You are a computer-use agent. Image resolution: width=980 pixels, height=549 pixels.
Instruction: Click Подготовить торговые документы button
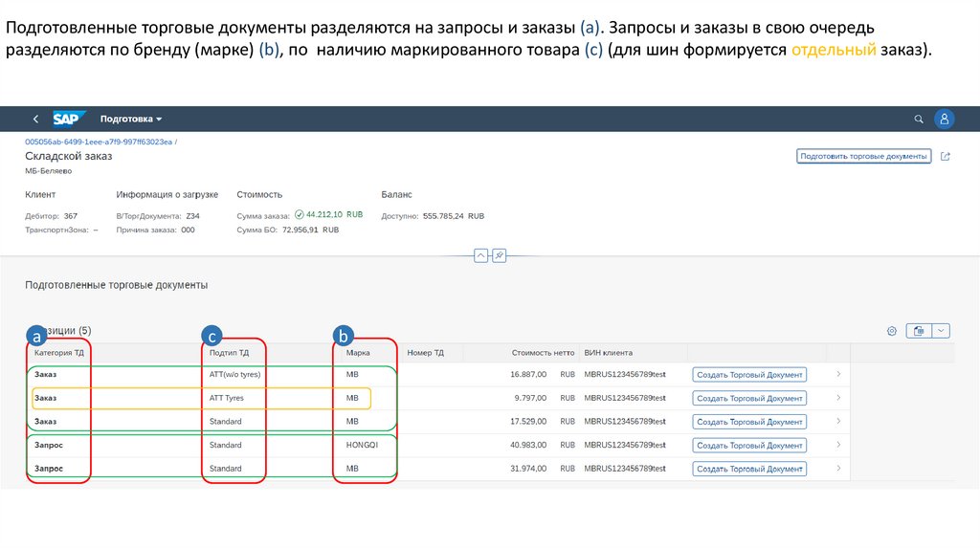click(863, 156)
